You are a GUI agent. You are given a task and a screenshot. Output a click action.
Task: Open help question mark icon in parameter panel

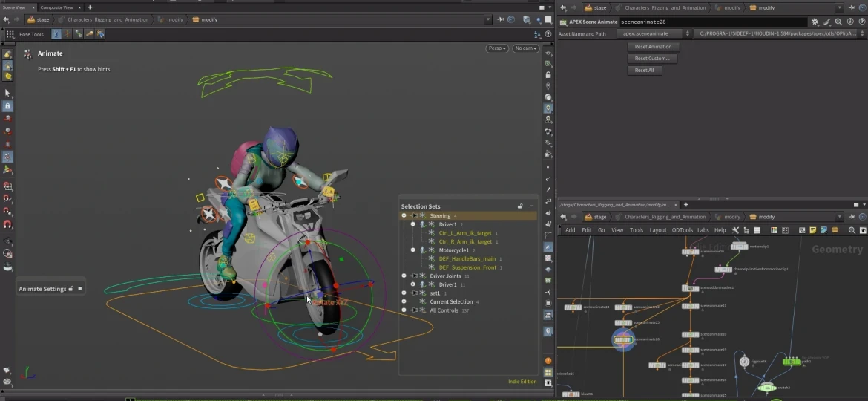tap(862, 22)
